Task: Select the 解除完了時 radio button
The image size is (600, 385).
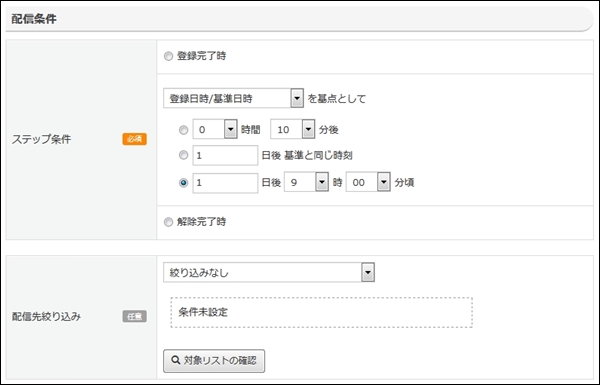Action: [168, 222]
